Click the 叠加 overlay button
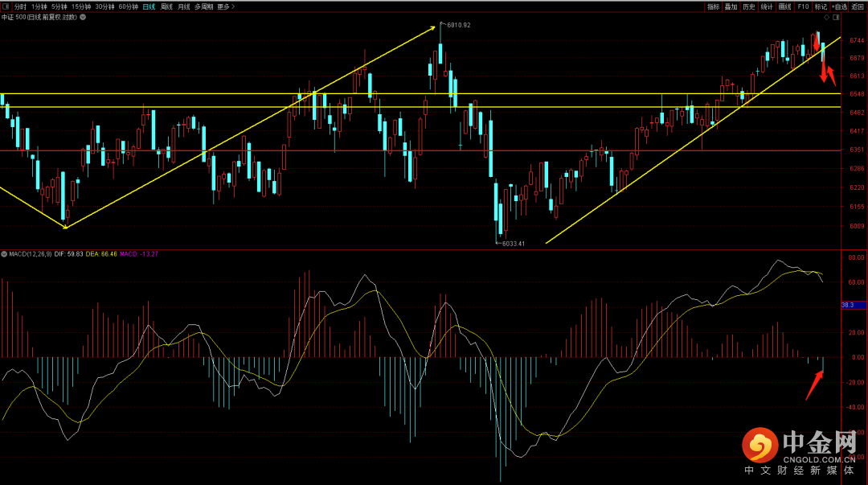The image size is (868, 485). pyautogui.click(x=731, y=6)
